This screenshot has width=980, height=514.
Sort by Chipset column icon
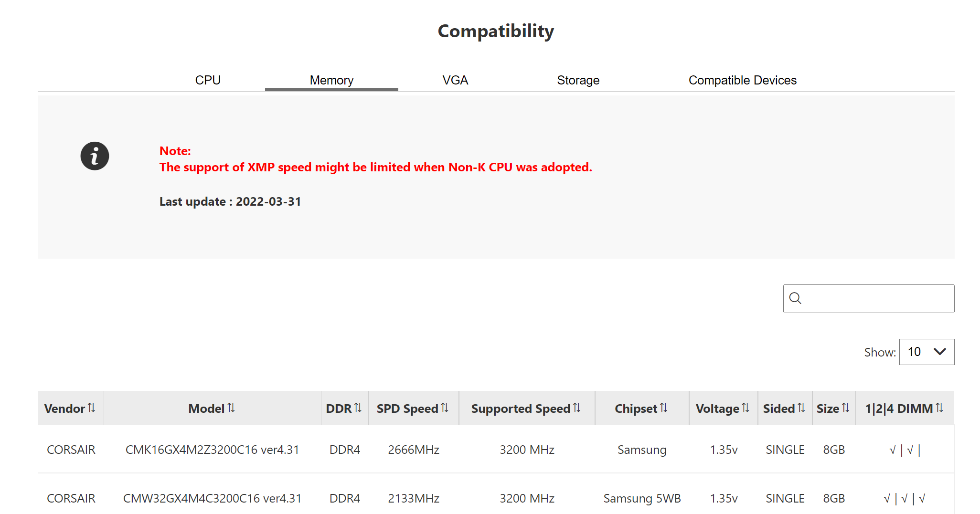coord(664,408)
